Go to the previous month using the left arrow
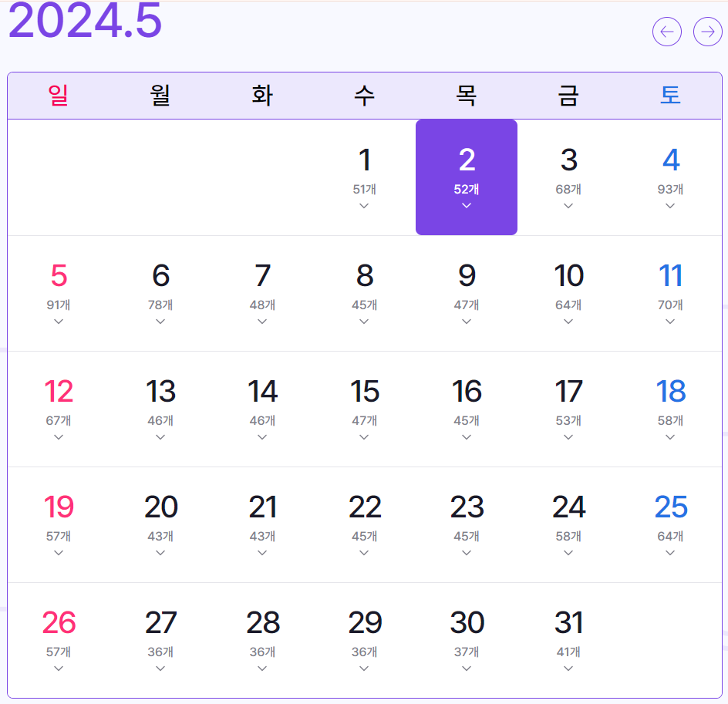The width and height of the screenshot is (728, 704). (x=667, y=32)
